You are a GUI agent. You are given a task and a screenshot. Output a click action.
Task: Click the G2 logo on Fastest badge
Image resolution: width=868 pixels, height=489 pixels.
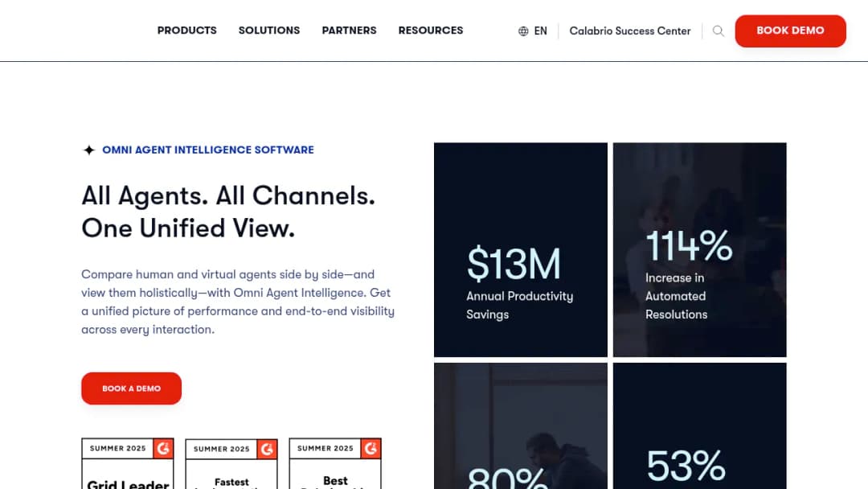(x=267, y=449)
